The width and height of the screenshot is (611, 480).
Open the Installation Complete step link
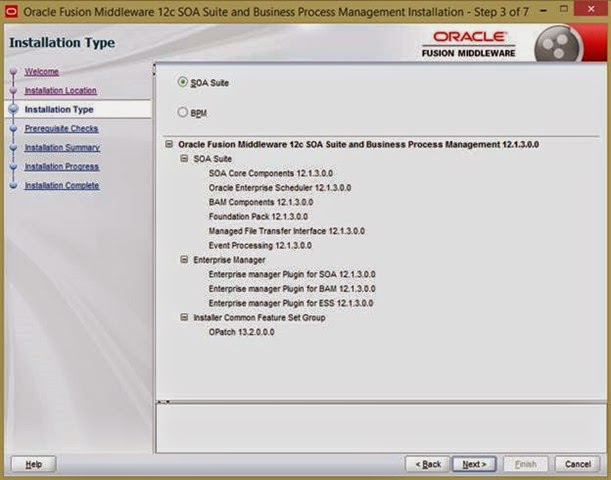click(x=62, y=185)
